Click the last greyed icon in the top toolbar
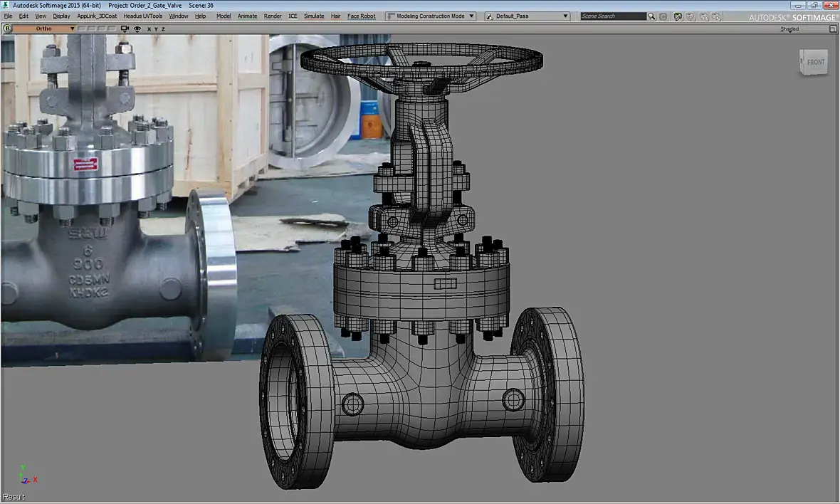Viewport: 840px width, 504px height. (716, 16)
